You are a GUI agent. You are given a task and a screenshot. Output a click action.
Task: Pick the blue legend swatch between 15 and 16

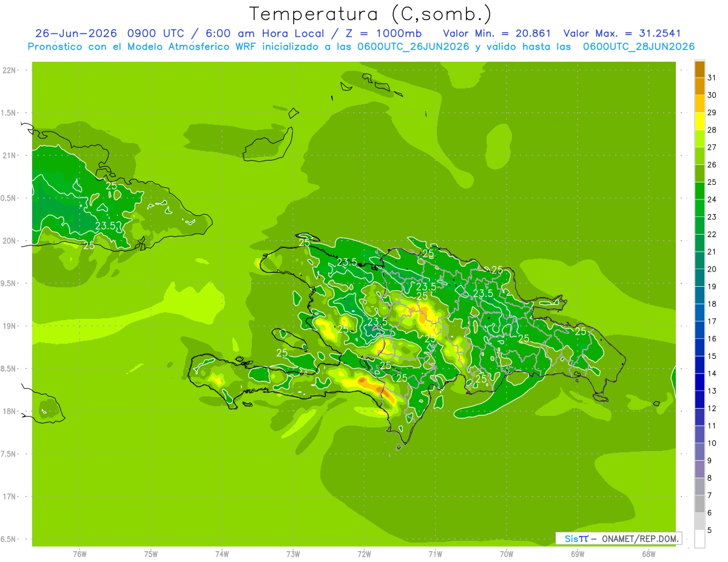(x=699, y=347)
